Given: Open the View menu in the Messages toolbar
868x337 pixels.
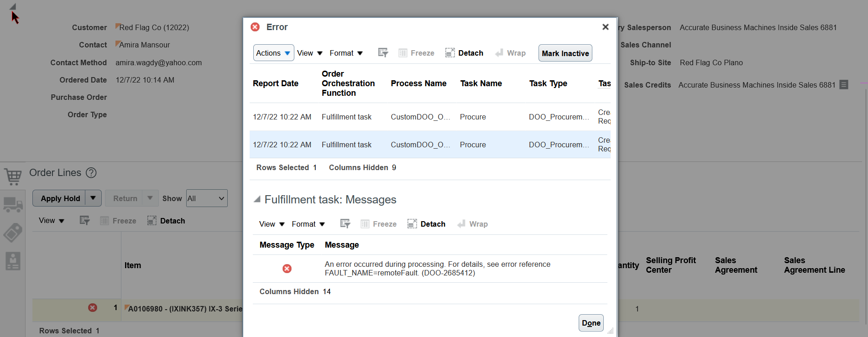Looking at the screenshot, I should click(272, 224).
